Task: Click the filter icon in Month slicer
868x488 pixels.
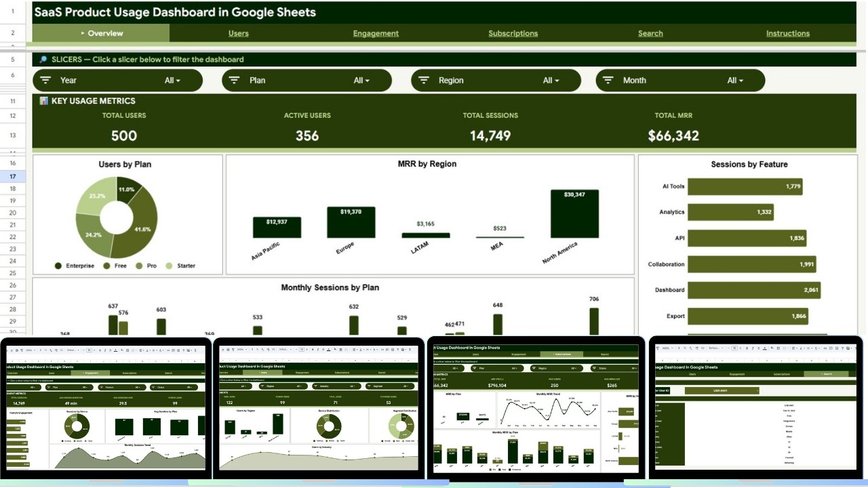Action: (x=608, y=80)
